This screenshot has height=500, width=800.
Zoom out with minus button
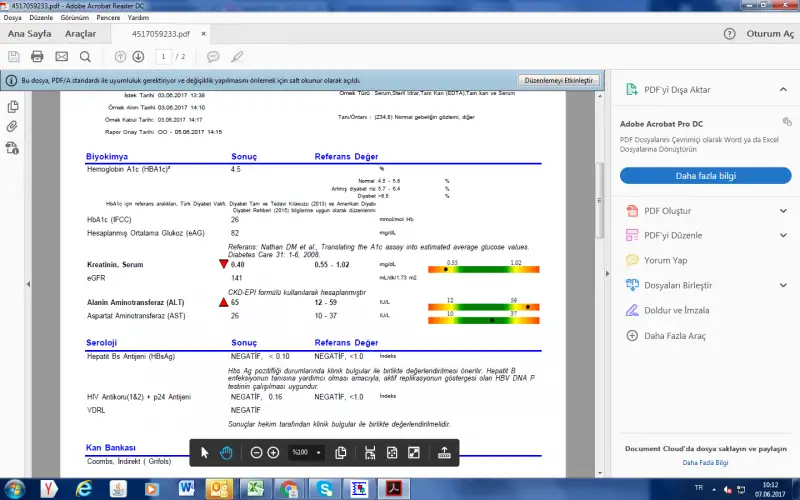(256, 452)
